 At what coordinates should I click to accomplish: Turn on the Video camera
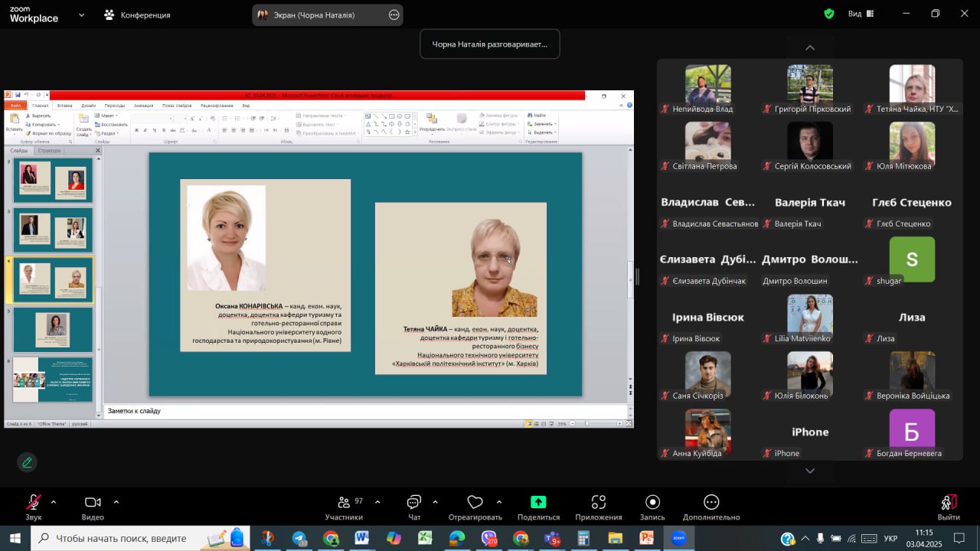[x=93, y=502]
